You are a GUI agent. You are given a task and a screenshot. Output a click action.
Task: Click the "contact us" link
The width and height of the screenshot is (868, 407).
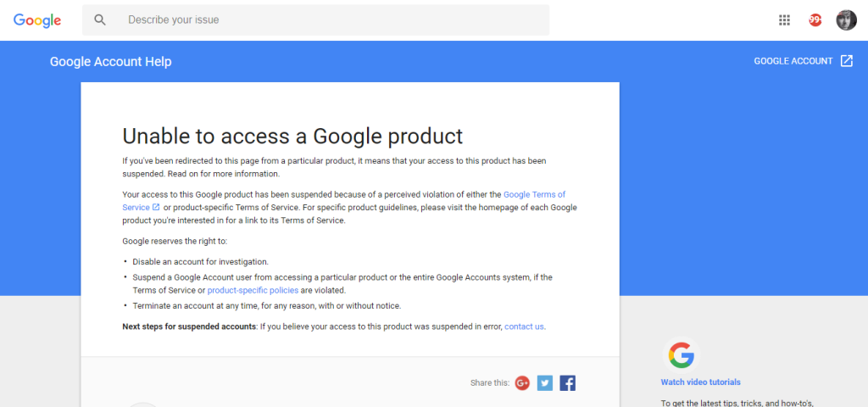(x=524, y=326)
